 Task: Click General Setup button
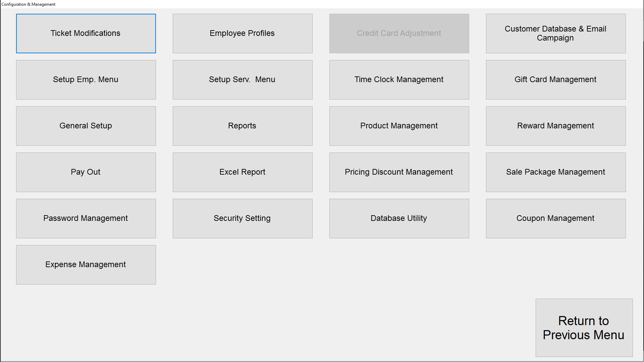click(x=86, y=126)
